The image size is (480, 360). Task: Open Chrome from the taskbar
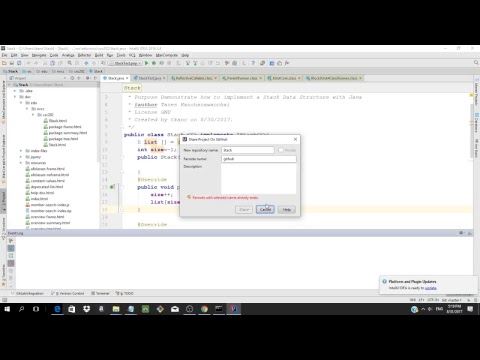pyautogui.click(x=204, y=309)
